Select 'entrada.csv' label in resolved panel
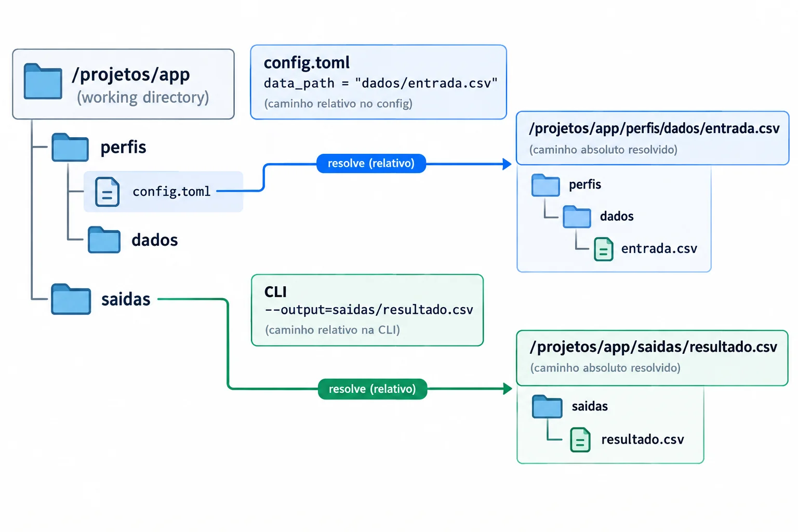Screen dimensions: 798x532 (x=659, y=248)
